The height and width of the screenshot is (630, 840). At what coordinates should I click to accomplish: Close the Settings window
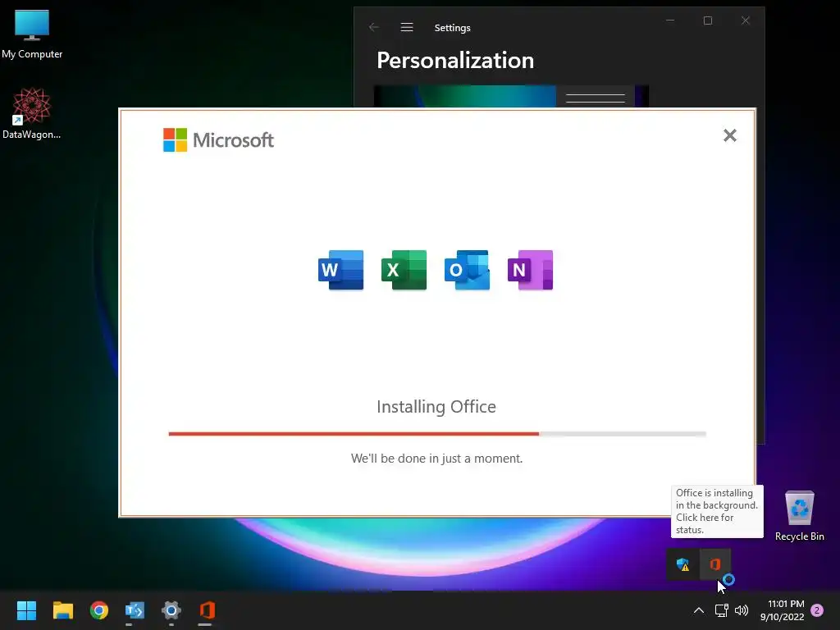tap(745, 21)
